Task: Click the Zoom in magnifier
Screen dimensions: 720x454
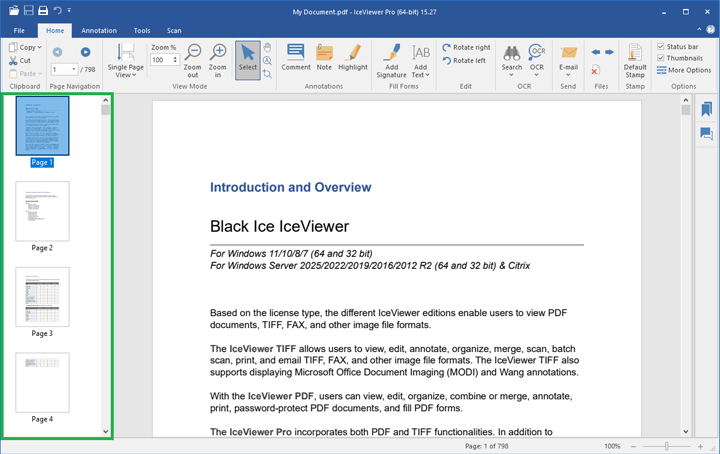Action: [218, 60]
